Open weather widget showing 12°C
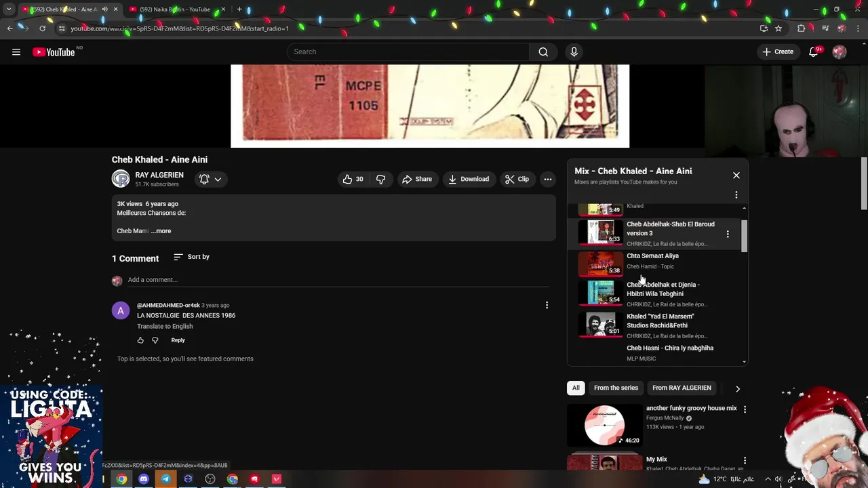Viewport: 868px width, 488px height. coord(726,479)
